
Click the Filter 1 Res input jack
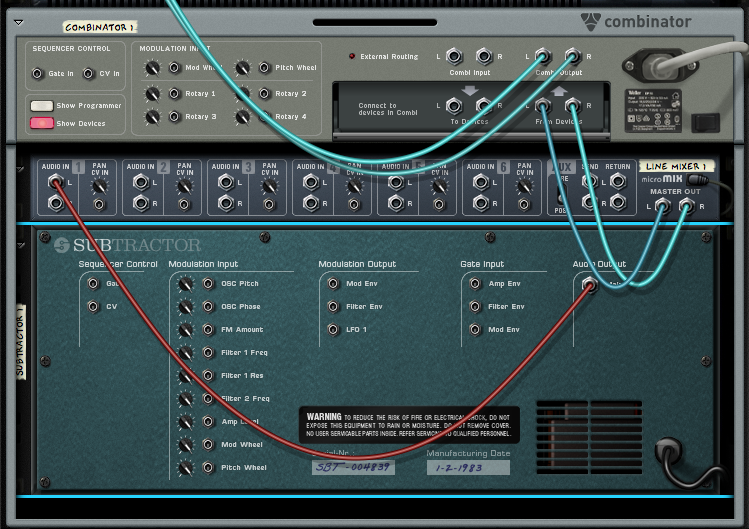point(208,375)
